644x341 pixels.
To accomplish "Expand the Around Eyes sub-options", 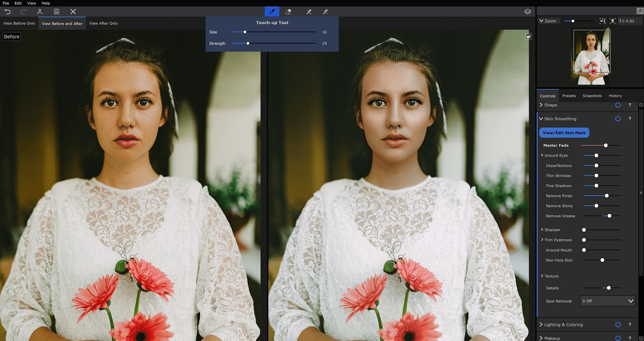I will pos(542,155).
